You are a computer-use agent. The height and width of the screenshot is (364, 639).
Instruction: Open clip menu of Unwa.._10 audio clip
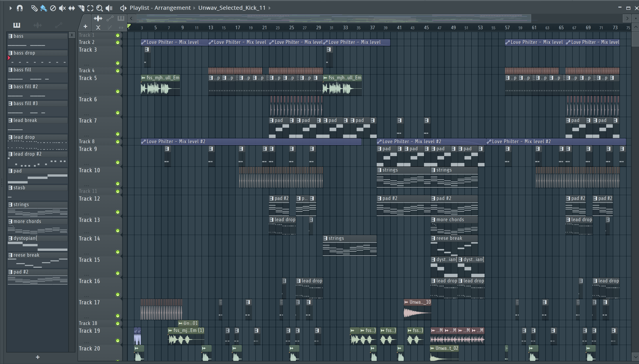click(x=406, y=302)
